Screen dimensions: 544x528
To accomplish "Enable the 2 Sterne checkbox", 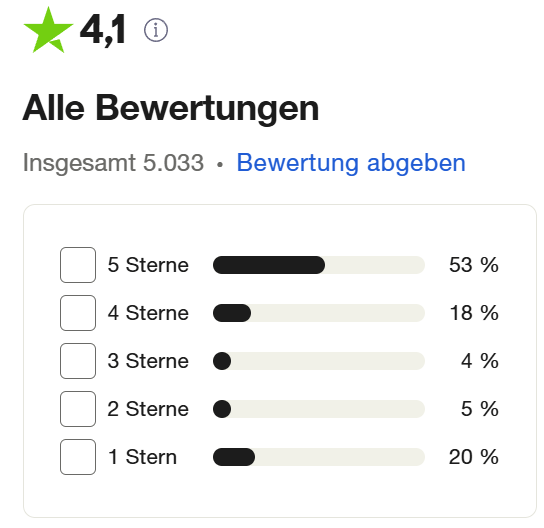I will coord(78,409).
